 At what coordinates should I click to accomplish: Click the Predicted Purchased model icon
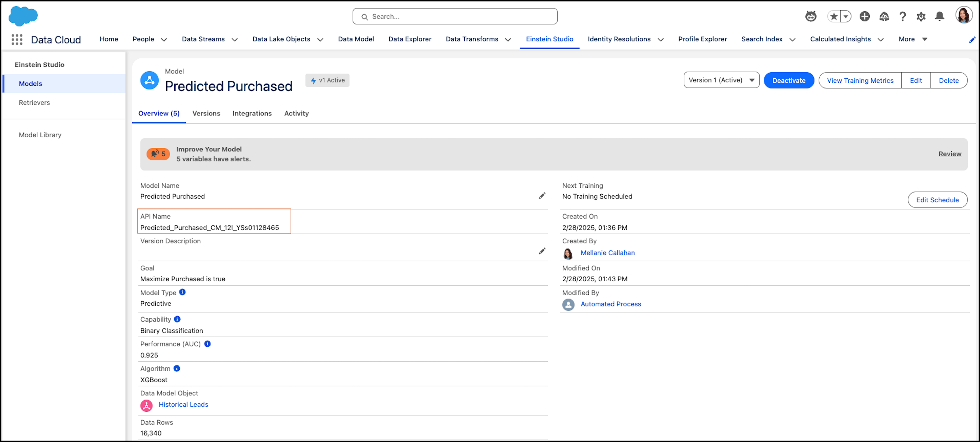pos(149,80)
